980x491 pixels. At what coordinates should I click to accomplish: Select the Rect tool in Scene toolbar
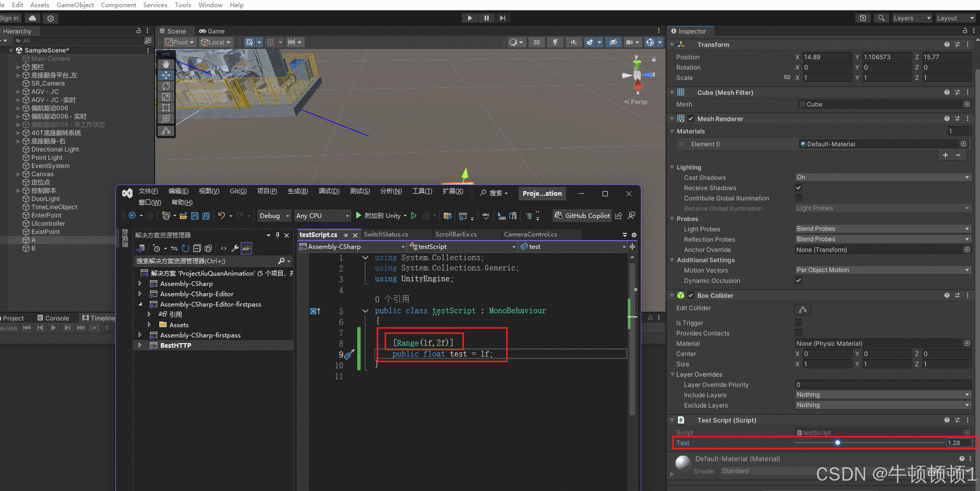tap(165, 108)
